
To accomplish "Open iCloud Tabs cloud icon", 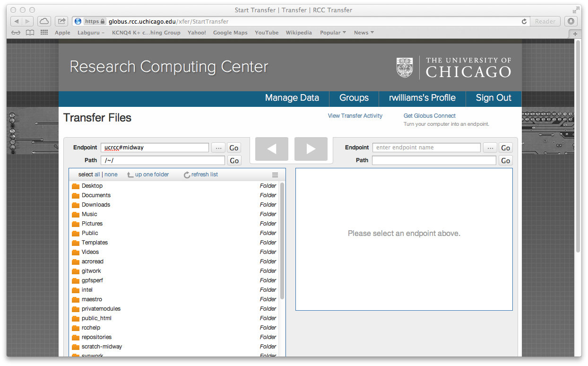I will (x=44, y=21).
